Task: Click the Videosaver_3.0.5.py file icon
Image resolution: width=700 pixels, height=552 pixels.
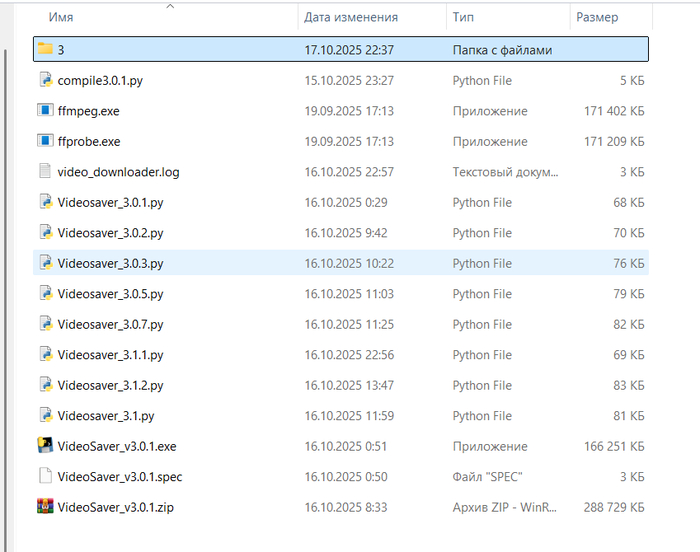Action: (x=45, y=294)
